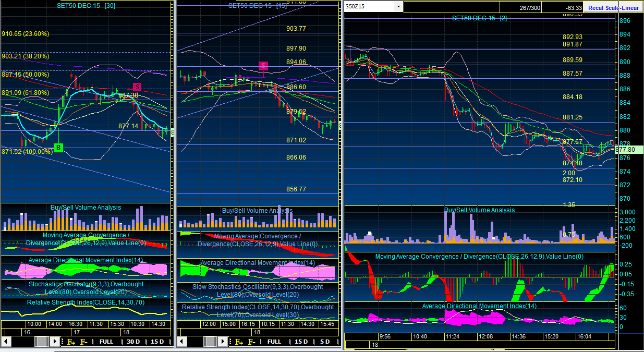The width and height of the screenshot is (644, 352).
Task: Click the Recal Scale-Linear button
Action: point(613,7)
